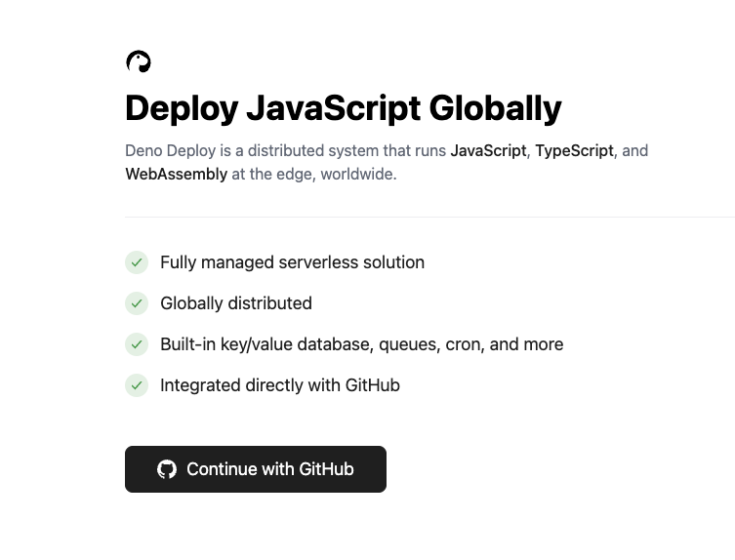
Task: Click the Fully managed serverless solution text
Action: [292, 262]
